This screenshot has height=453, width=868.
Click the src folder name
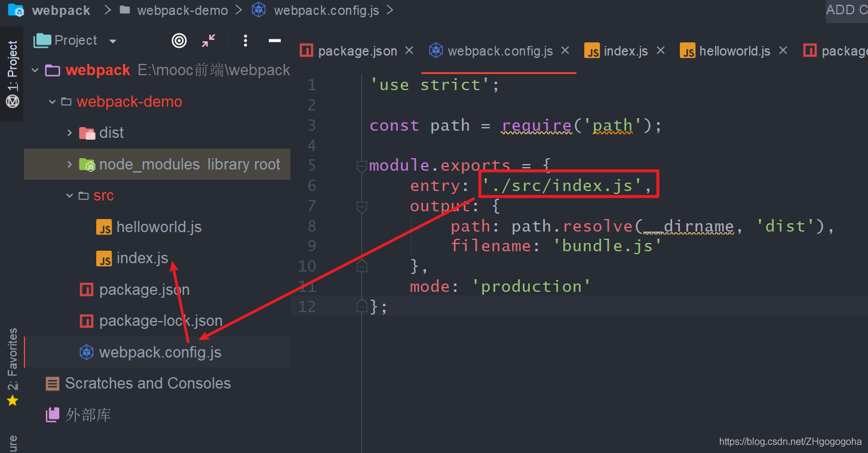(x=103, y=196)
